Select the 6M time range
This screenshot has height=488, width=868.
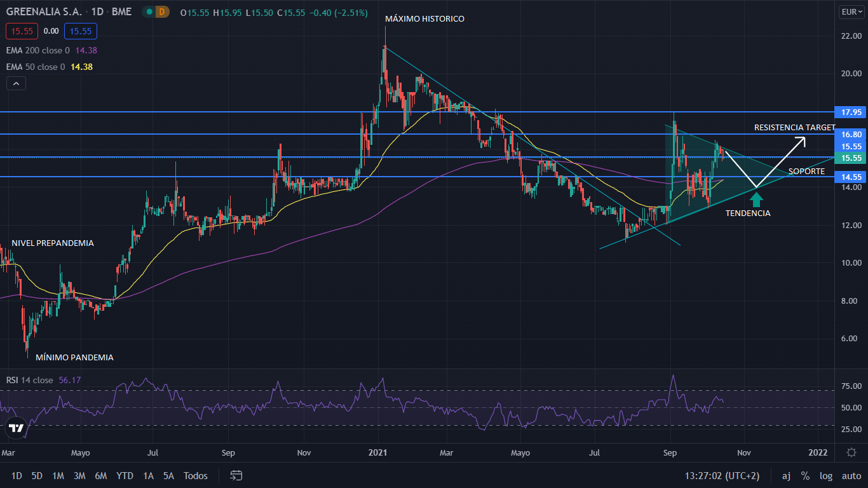click(100, 475)
